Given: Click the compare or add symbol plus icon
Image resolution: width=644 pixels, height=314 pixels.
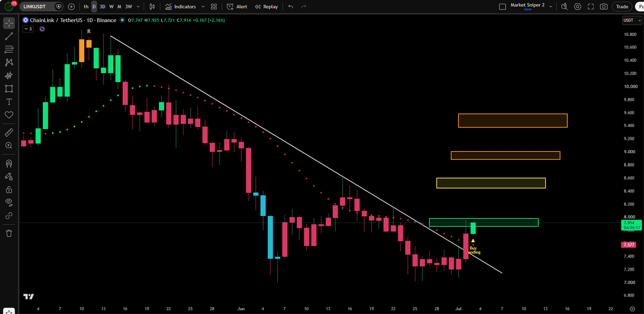Looking at the screenshot, I should click(x=71, y=6).
